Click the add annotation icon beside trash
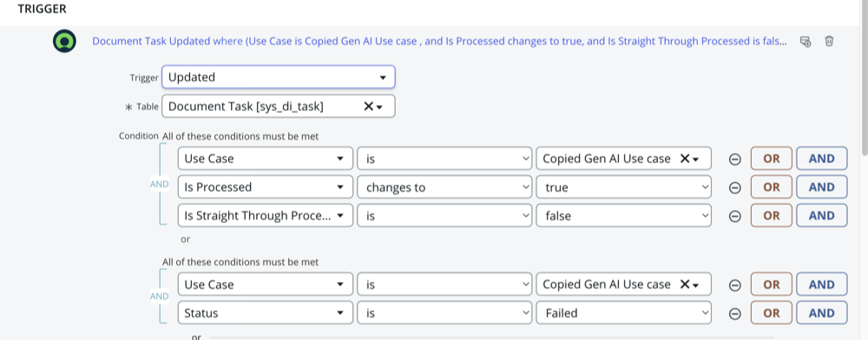 806,42
